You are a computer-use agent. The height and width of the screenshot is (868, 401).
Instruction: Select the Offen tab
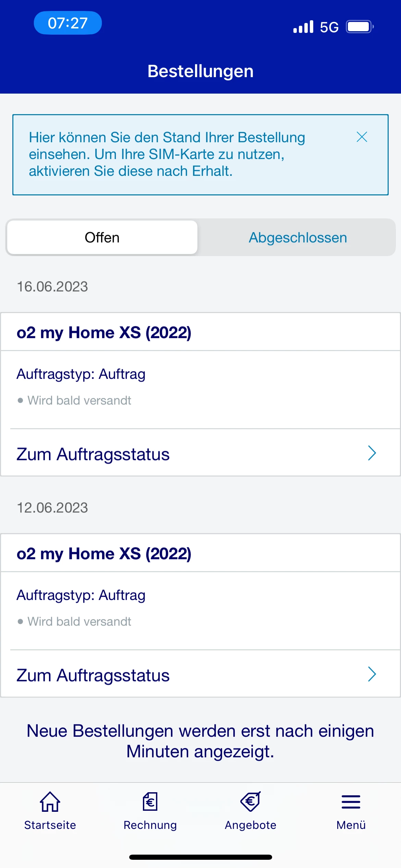(x=102, y=238)
